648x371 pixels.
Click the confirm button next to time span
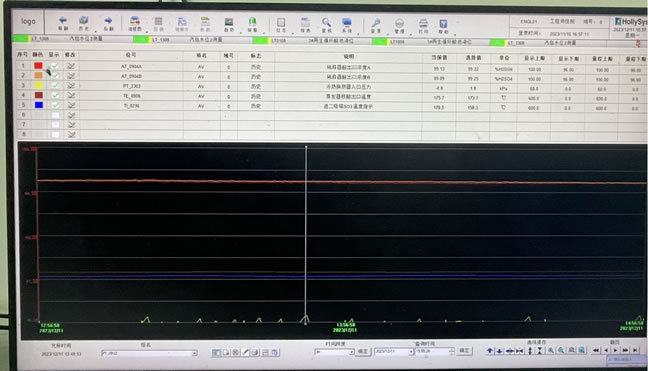363,352
